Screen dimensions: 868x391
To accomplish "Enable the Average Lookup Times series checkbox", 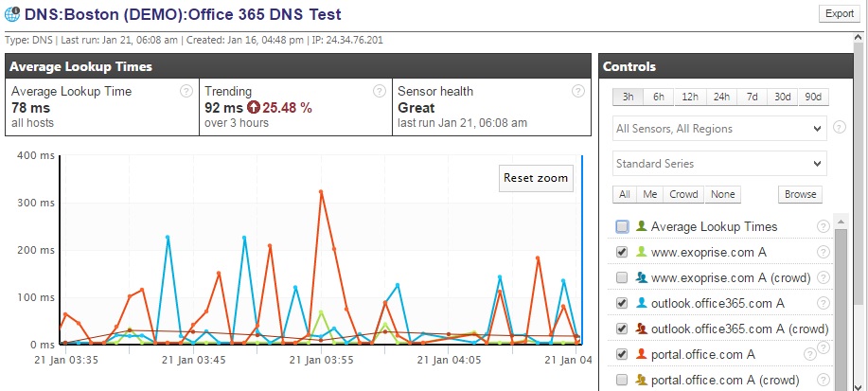I will (622, 226).
